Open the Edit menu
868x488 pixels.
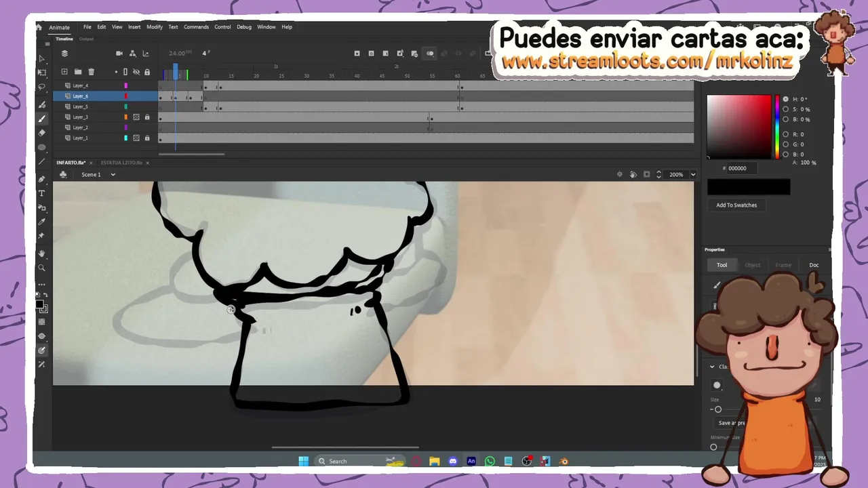[x=102, y=27]
